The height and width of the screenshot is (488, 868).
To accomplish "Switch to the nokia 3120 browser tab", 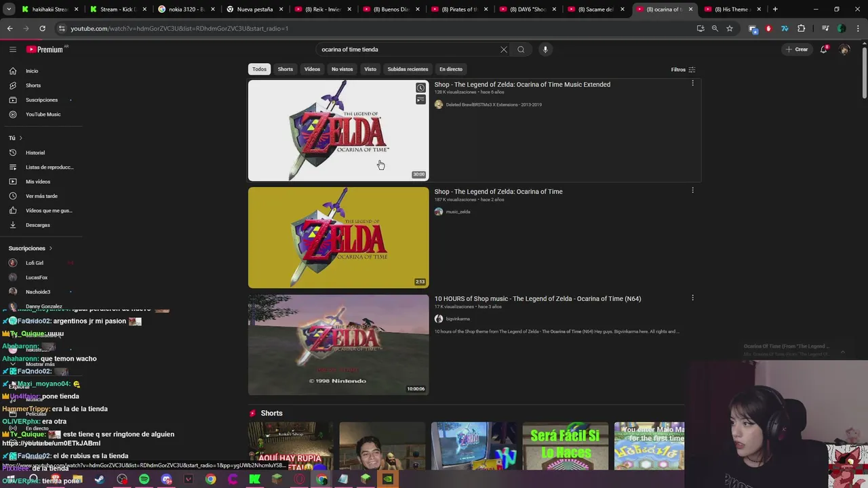I will pyautogui.click(x=185, y=9).
